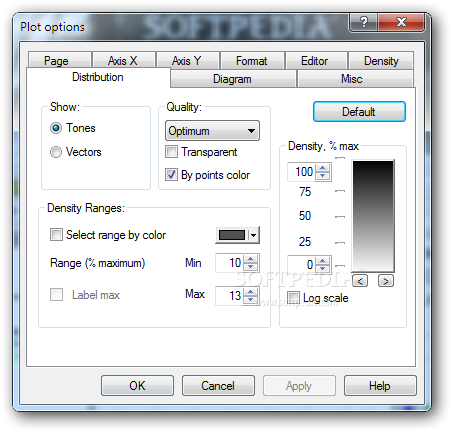Click the Min range input field
The width and height of the screenshot is (452, 432).
[x=230, y=263]
